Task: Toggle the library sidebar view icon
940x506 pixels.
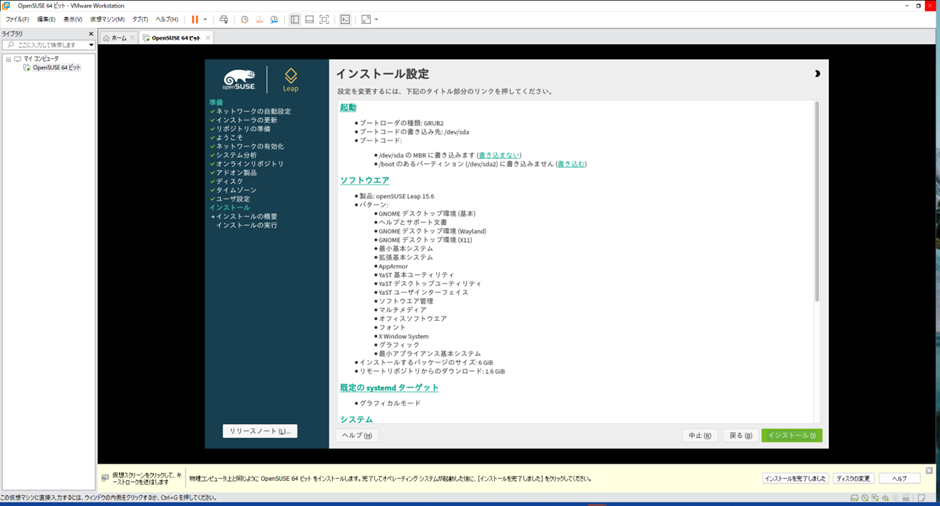Action: tap(294, 19)
